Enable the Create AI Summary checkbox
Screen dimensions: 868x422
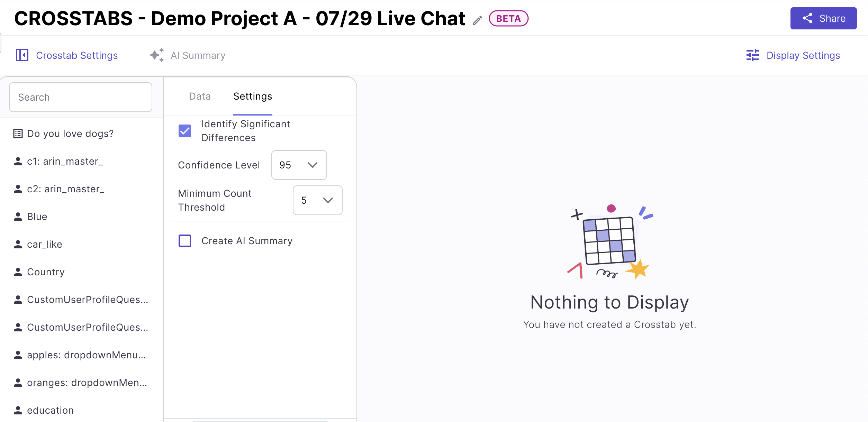[185, 241]
